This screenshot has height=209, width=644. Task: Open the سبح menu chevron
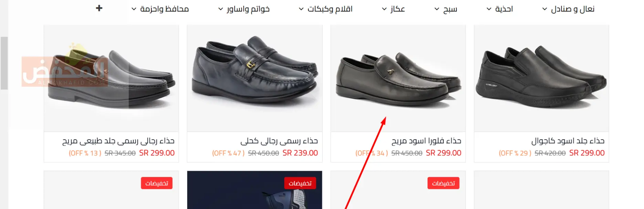(x=437, y=9)
